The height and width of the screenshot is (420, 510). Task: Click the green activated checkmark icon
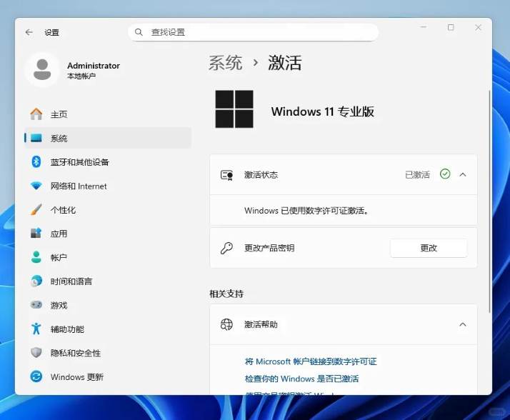point(445,174)
